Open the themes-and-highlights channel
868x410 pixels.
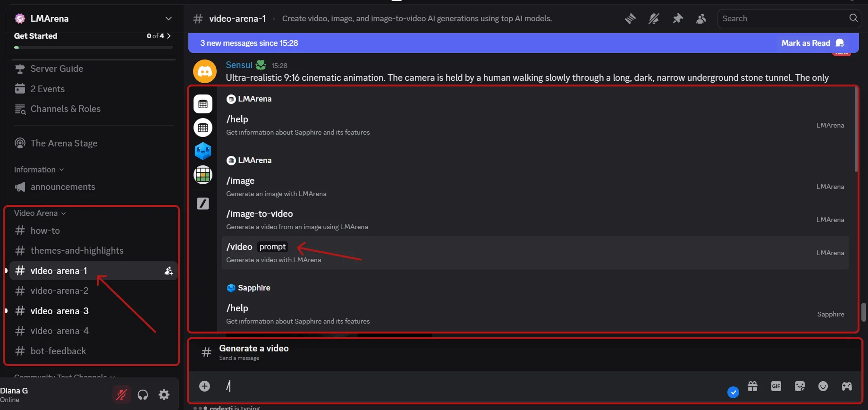(x=93, y=251)
